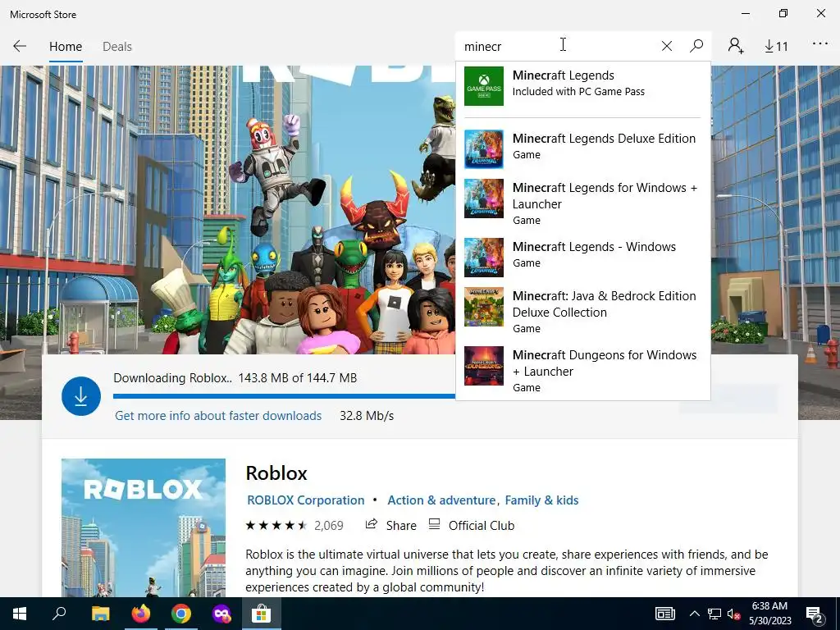This screenshot has width=840, height=630.
Task: Click the muted volume tray icon
Action: [734, 614]
